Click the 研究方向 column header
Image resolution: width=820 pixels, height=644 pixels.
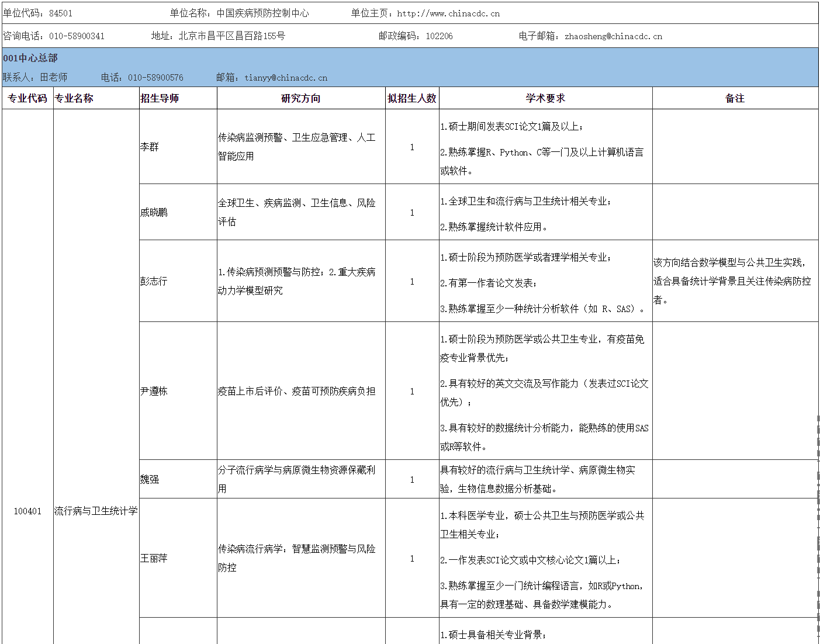coord(301,98)
